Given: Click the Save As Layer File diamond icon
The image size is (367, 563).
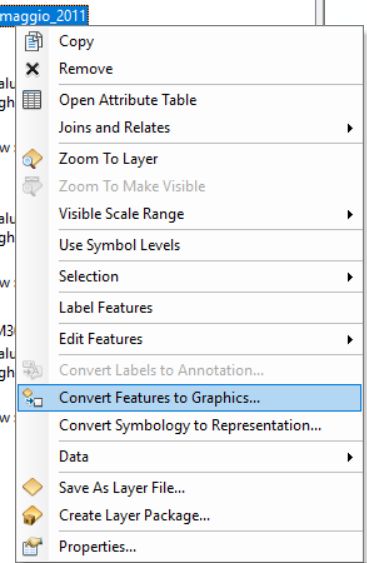Looking at the screenshot, I should tap(32, 488).
